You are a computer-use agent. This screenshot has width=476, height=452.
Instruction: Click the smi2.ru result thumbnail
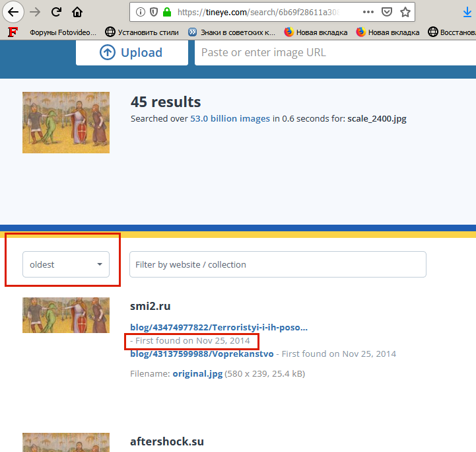66,315
